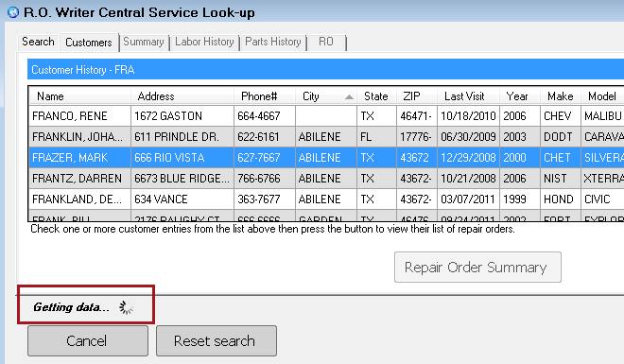This screenshot has height=364, width=624.
Task: Click last visit date 10/21/2008
Action: point(468,179)
